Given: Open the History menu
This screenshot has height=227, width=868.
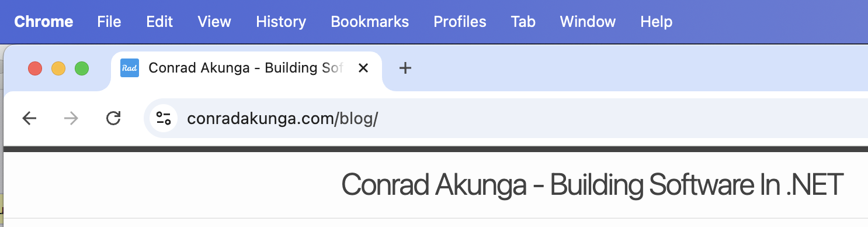Looking at the screenshot, I should [281, 22].
